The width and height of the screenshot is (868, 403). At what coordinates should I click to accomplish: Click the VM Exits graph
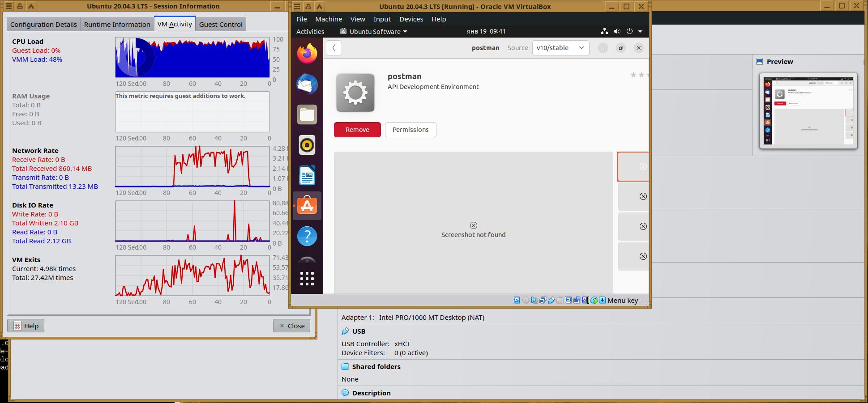tap(192, 276)
